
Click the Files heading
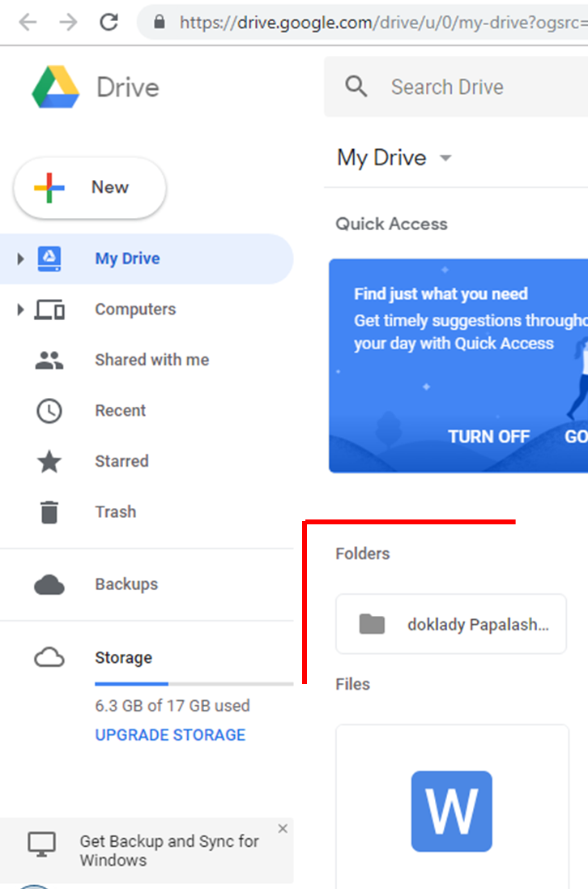pos(352,684)
